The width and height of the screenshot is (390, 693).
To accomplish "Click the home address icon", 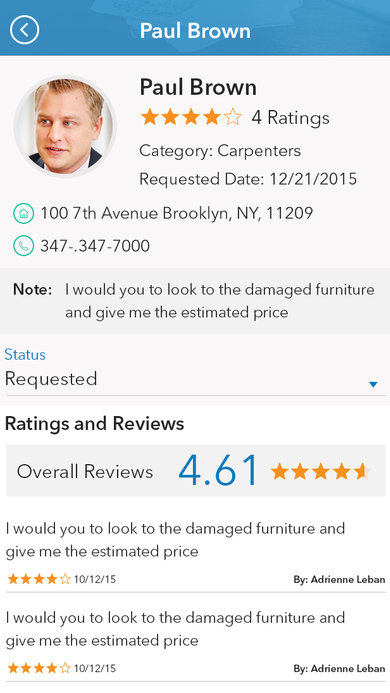I will pyautogui.click(x=23, y=213).
